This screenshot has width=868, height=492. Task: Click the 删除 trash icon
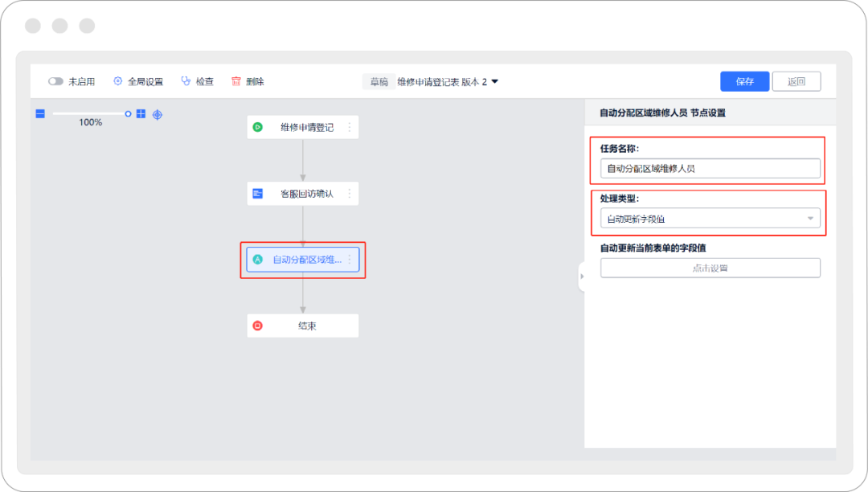click(236, 81)
